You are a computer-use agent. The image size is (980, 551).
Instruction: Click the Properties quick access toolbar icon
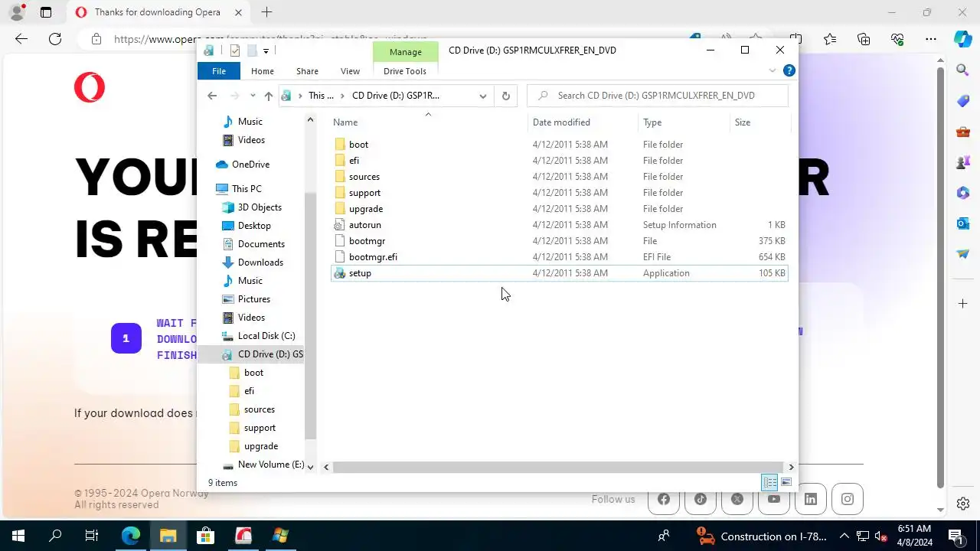point(235,51)
